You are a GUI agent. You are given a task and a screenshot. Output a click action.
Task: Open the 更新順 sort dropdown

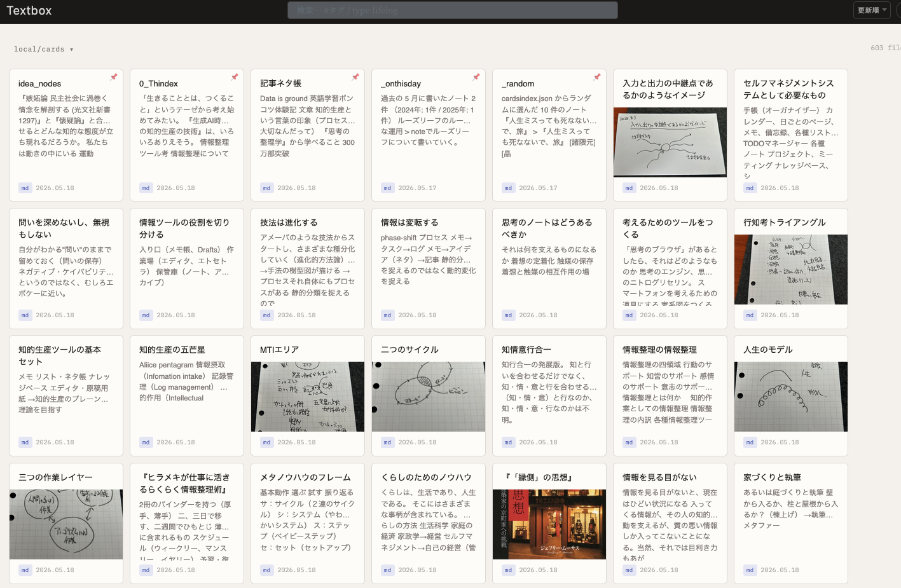click(x=872, y=10)
